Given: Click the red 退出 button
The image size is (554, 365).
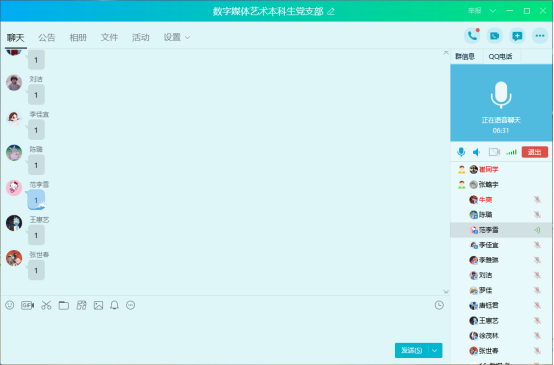Looking at the screenshot, I should 535,152.
